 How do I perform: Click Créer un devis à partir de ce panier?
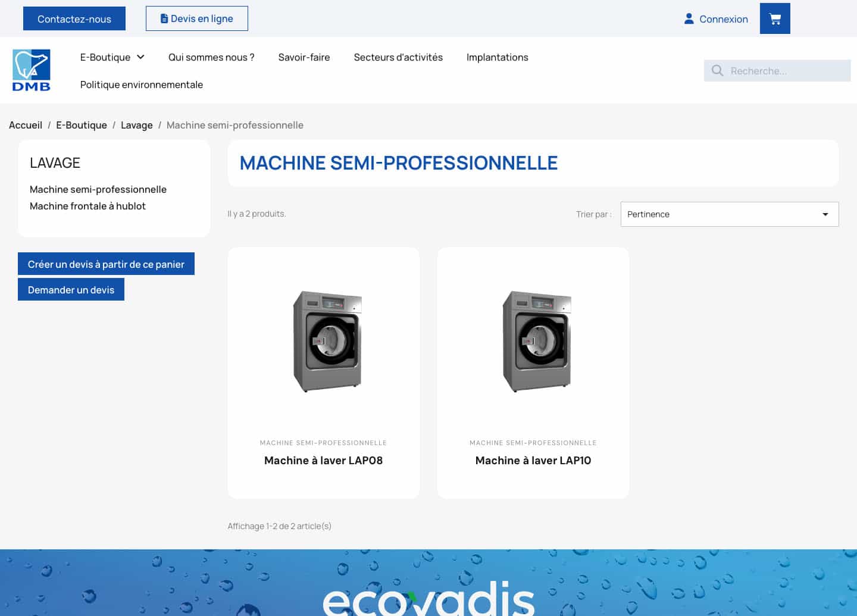click(x=106, y=264)
